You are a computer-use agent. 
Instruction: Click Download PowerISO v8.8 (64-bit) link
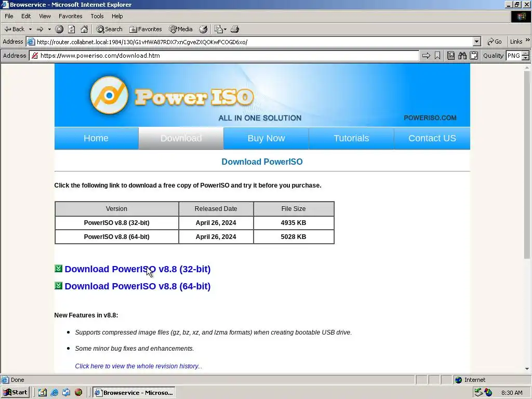tap(137, 286)
